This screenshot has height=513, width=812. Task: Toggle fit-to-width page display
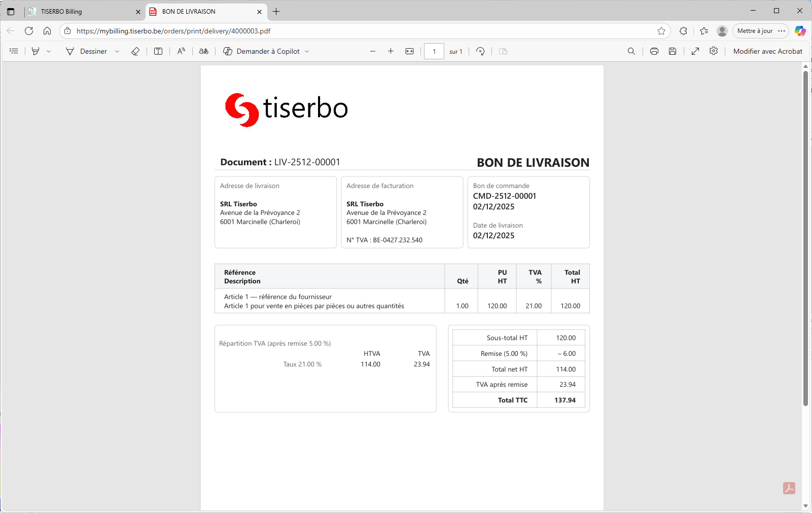409,51
